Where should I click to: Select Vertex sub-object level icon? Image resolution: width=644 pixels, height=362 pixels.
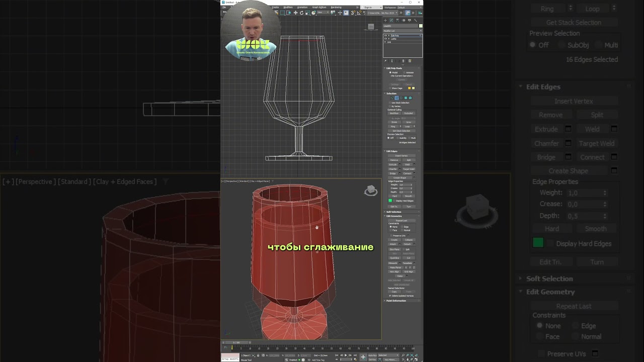(x=392, y=98)
